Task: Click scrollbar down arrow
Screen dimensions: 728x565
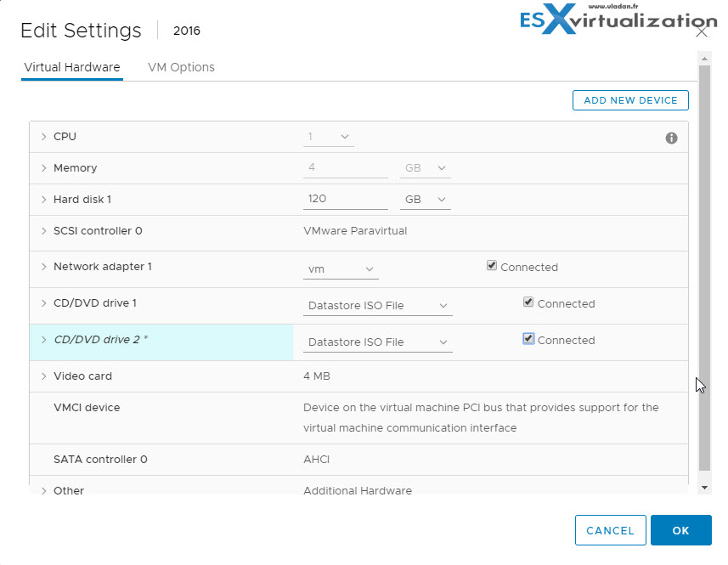Action: coord(704,488)
